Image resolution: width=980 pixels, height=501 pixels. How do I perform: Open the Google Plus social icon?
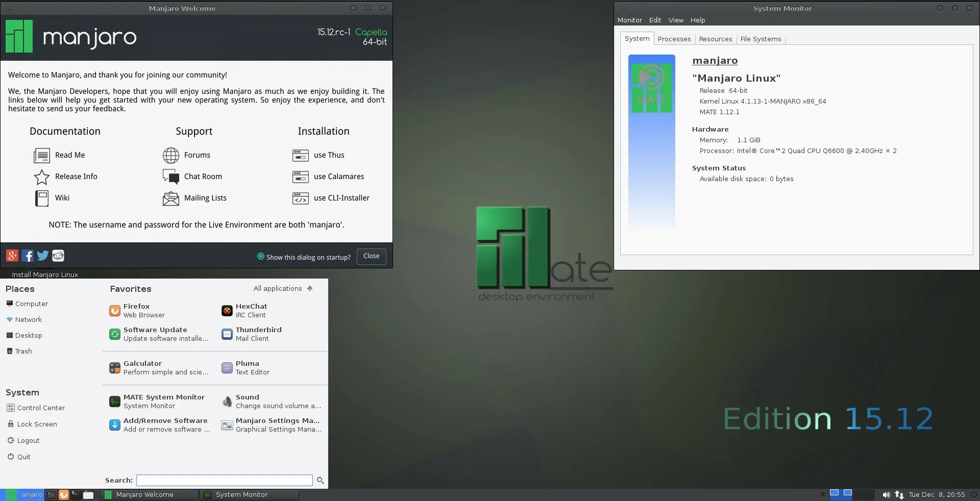12,256
